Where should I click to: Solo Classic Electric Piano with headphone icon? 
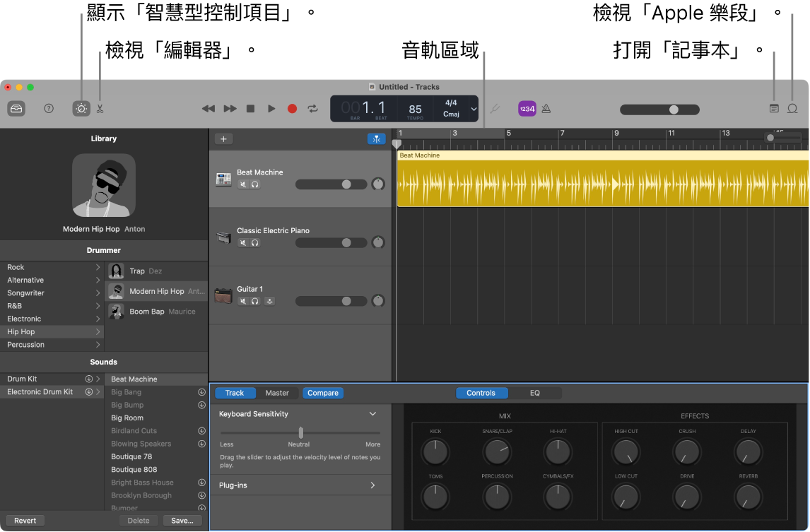[254, 242]
